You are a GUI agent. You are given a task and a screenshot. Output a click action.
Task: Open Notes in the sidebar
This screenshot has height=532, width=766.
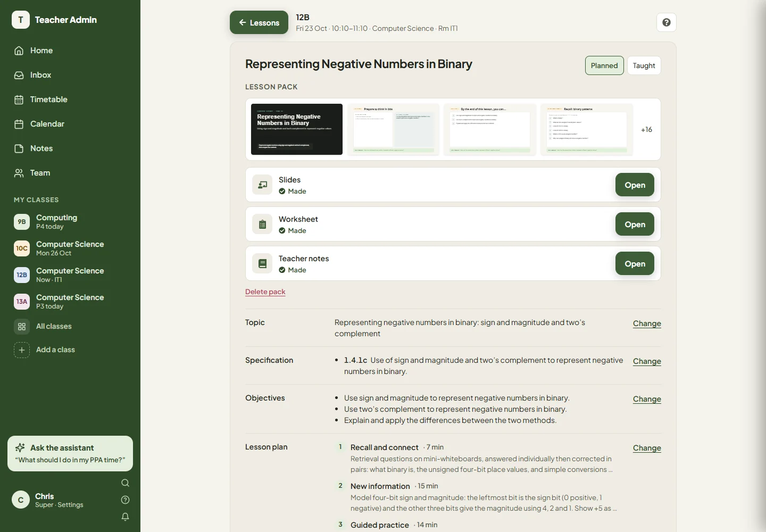coord(70,148)
